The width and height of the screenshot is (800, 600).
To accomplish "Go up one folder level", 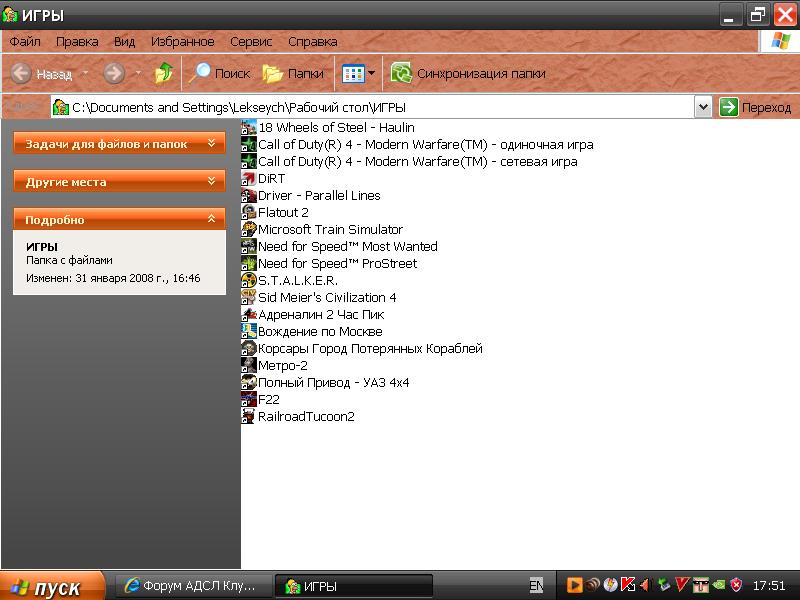I will point(164,73).
